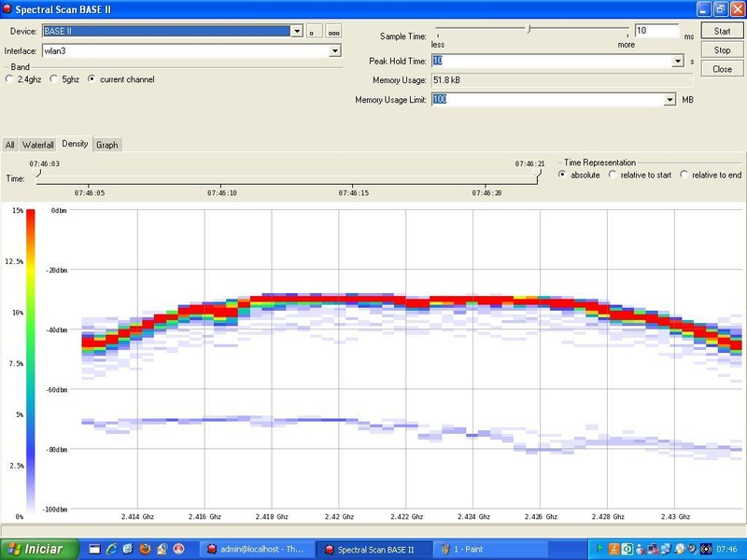Choose relative to start time representation

point(613,175)
